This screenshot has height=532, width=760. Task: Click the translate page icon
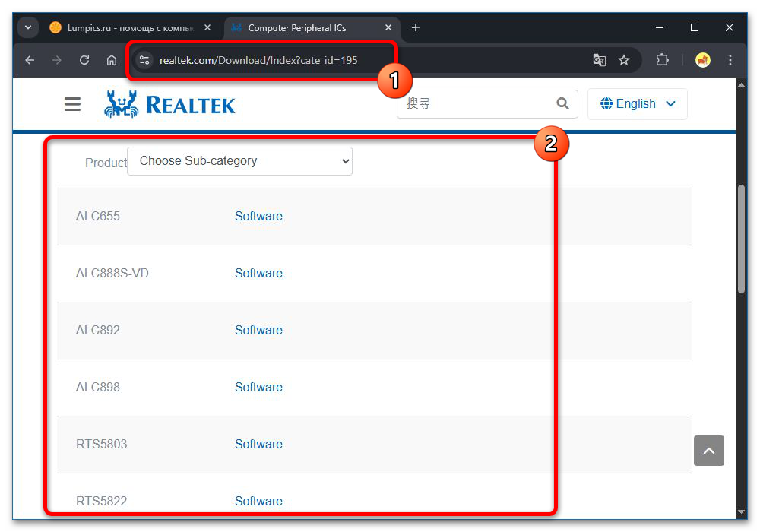point(600,60)
